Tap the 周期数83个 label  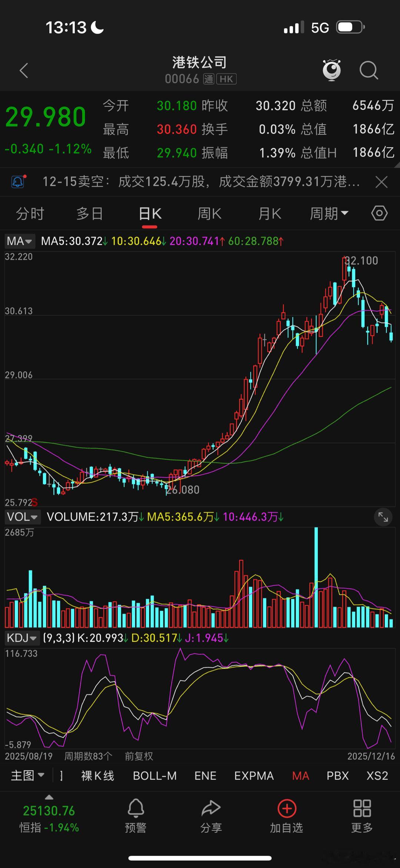[x=88, y=756]
